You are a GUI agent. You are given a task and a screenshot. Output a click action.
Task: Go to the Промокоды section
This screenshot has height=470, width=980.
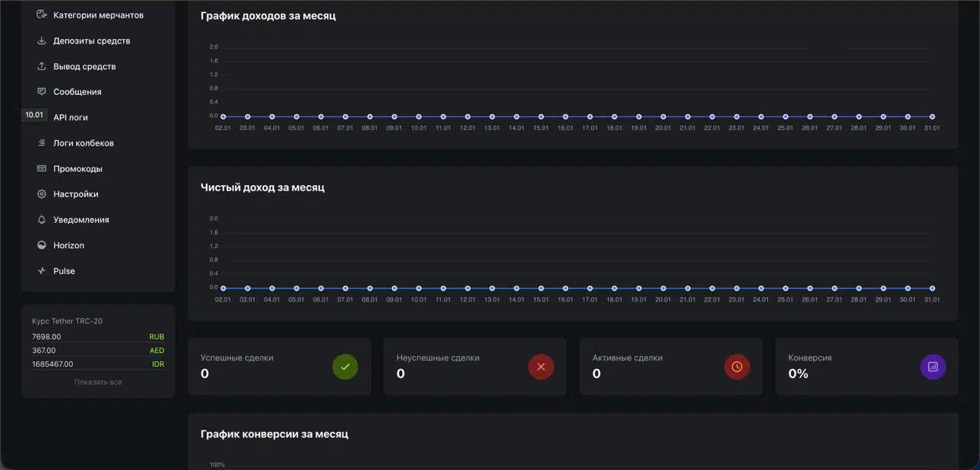(77, 168)
